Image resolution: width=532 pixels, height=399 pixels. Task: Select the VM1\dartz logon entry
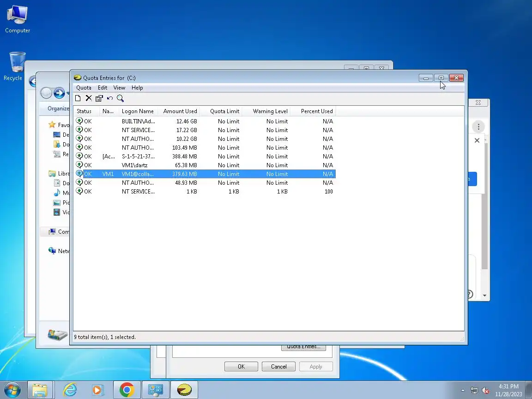[x=134, y=165]
